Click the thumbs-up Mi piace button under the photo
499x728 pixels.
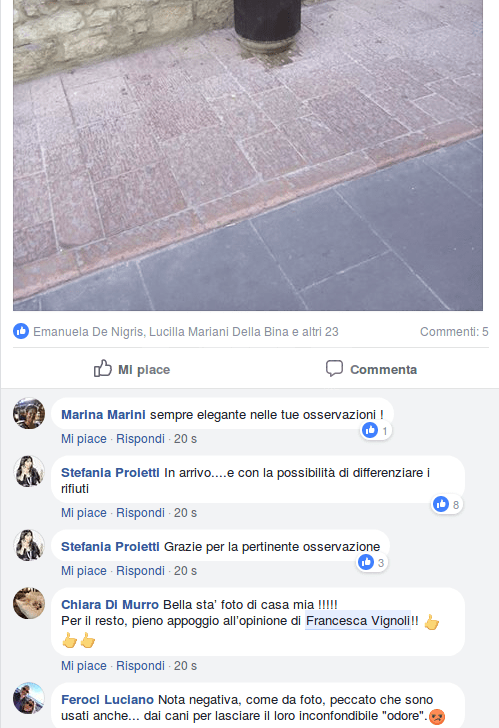pyautogui.click(x=132, y=369)
